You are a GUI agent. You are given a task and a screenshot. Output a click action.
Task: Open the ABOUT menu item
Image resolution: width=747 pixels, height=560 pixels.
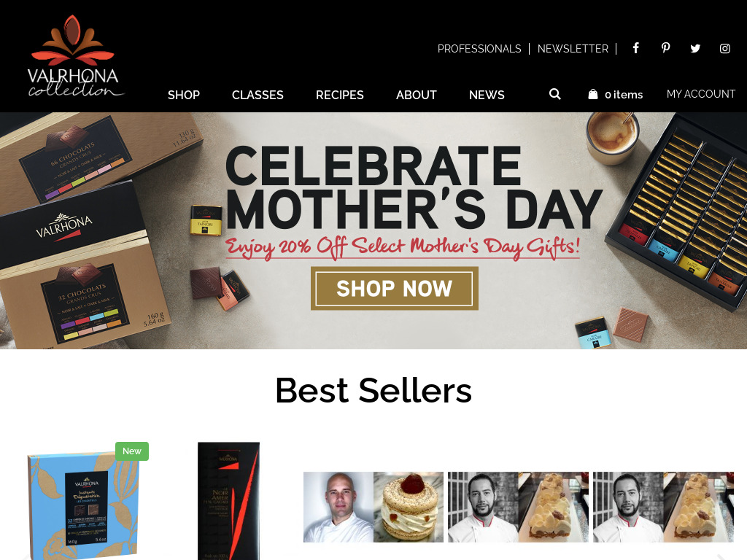pyautogui.click(x=416, y=95)
